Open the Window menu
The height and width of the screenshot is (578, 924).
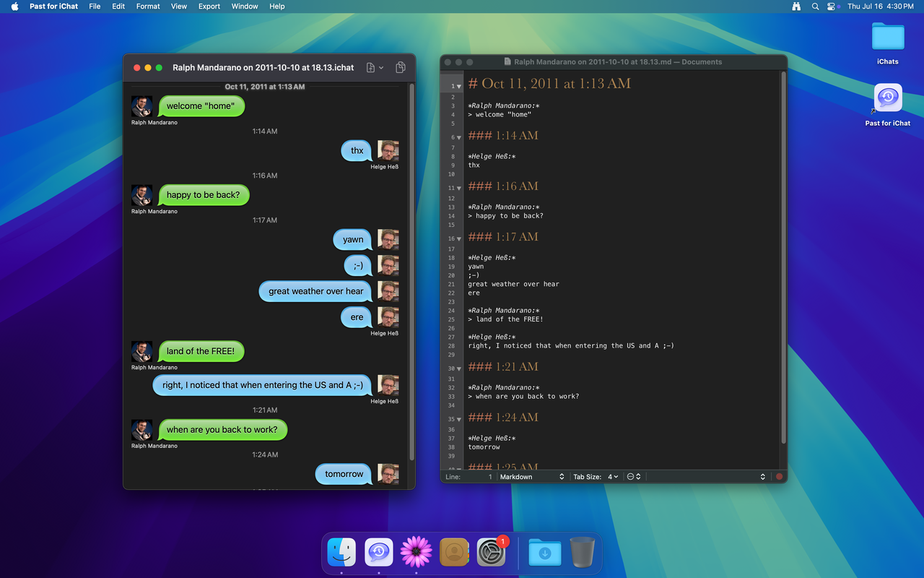point(245,7)
